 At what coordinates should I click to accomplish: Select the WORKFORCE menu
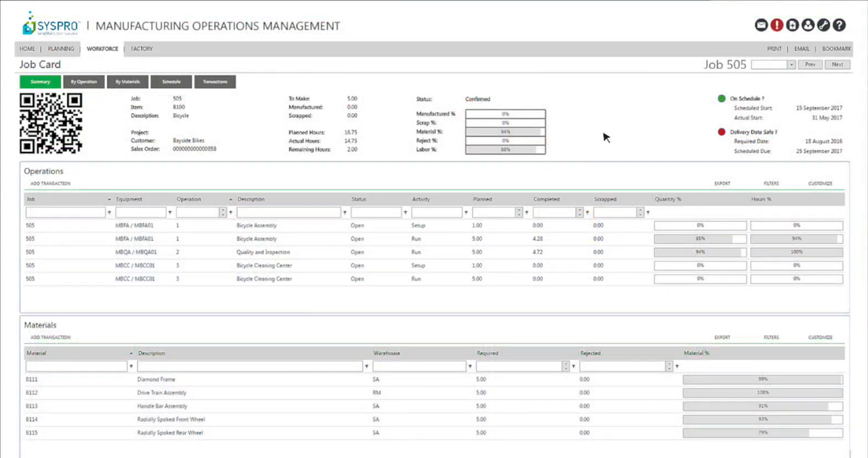[x=102, y=49]
